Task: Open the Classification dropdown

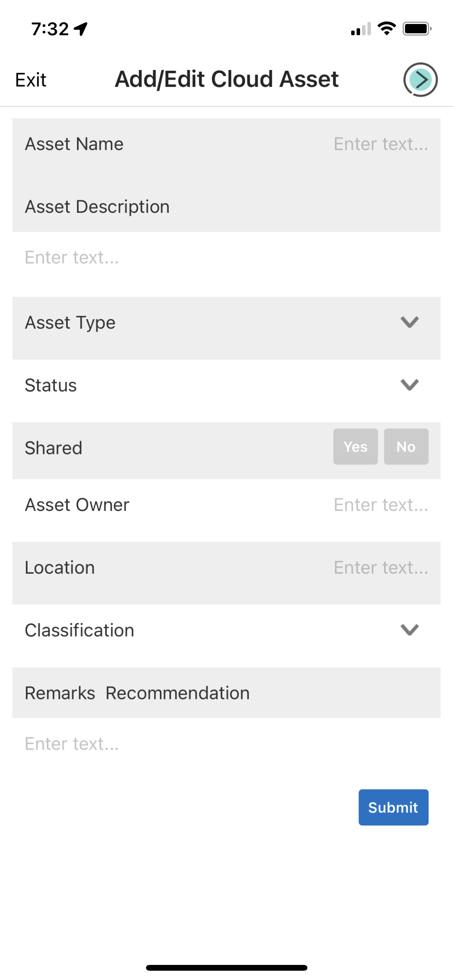Action: [409, 629]
